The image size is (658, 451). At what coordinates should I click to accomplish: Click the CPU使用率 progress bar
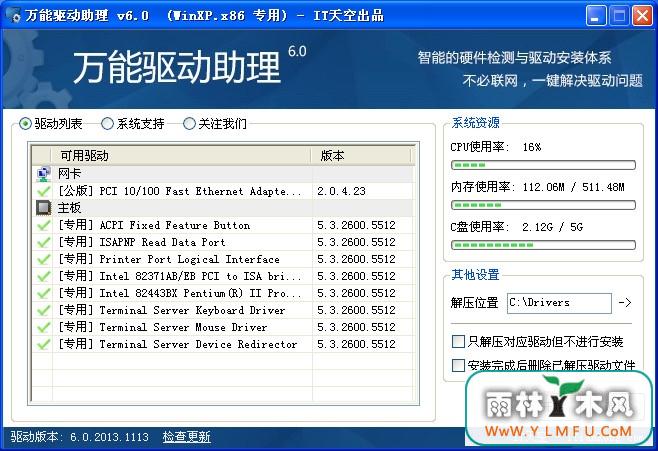pos(543,165)
